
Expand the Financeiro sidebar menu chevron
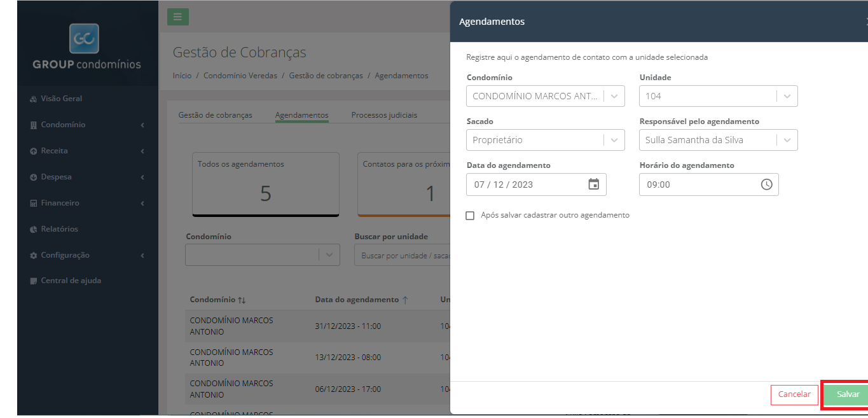pos(142,204)
